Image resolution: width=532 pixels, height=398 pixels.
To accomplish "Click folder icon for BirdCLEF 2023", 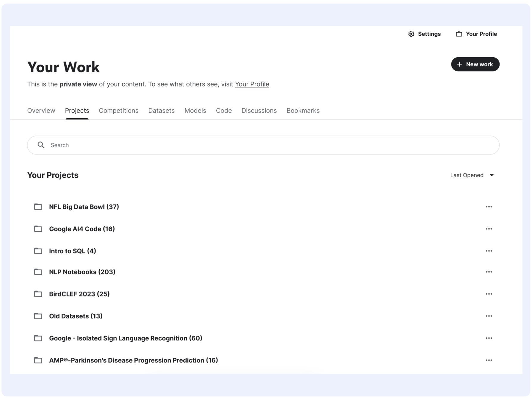I will click(x=38, y=294).
